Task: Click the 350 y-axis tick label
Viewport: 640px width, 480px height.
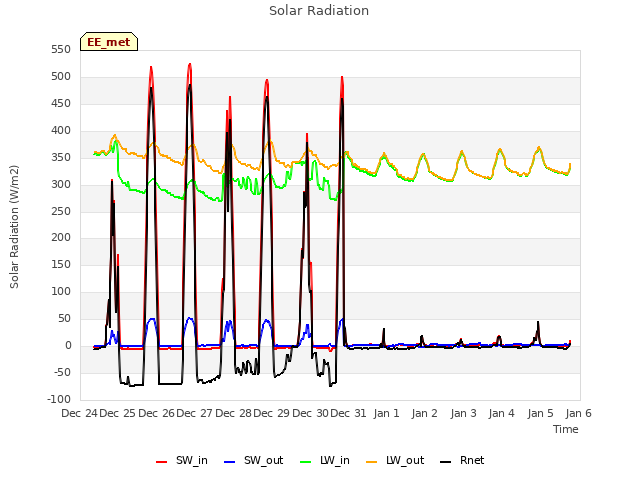Action: pos(61,158)
